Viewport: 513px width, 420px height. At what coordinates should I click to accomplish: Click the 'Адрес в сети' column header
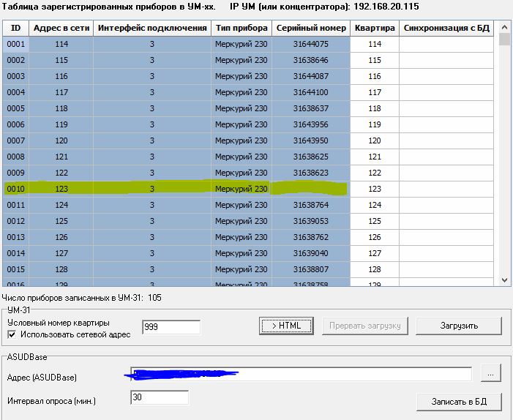pyautogui.click(x=61, y=28)
